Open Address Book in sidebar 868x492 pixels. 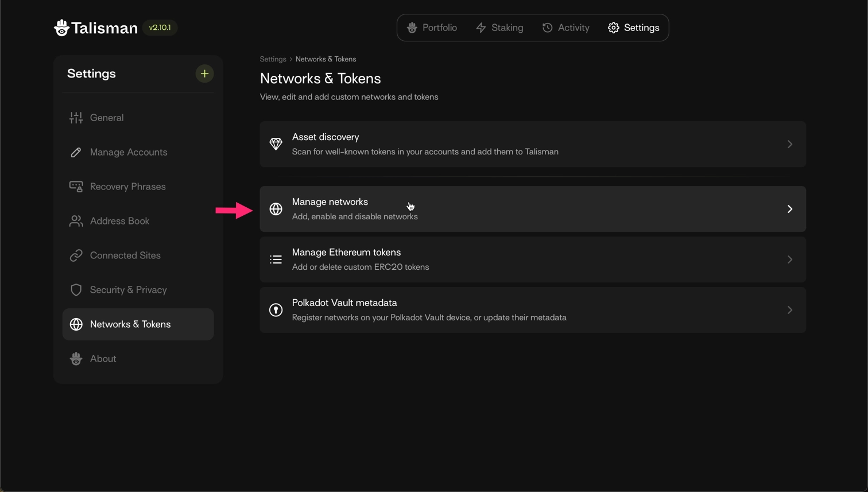[138, 221]
